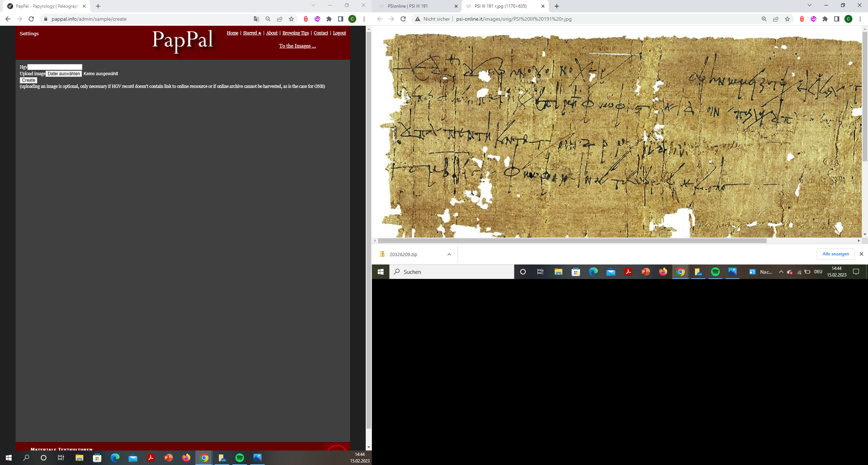
Task: Click the translate page icon in left address bar
Action: click(x=256, y=19)
